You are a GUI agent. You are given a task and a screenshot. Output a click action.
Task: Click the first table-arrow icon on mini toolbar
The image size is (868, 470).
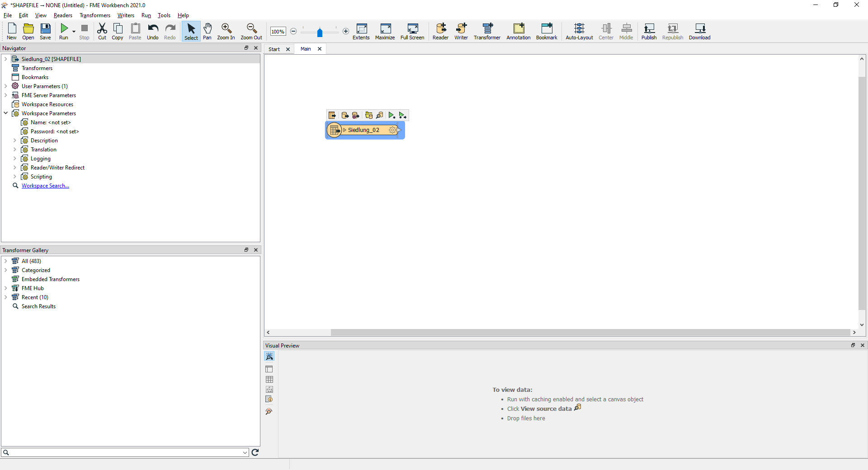pyautogui.click(x=332, y=116)
